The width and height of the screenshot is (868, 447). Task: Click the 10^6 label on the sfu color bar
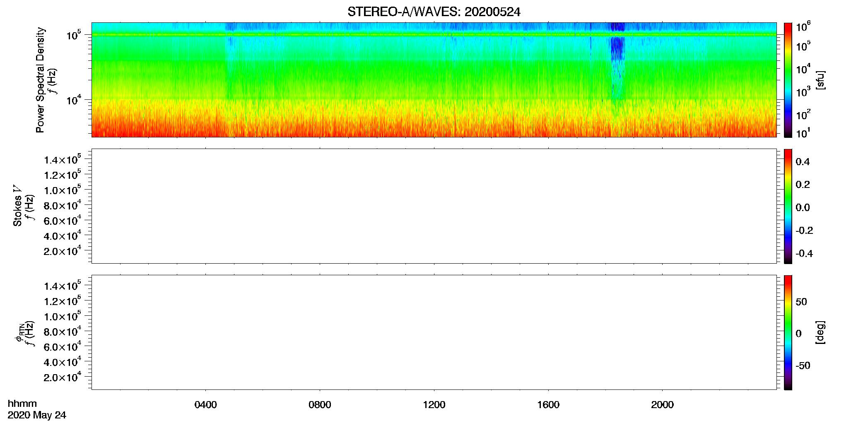pos(803,26)
